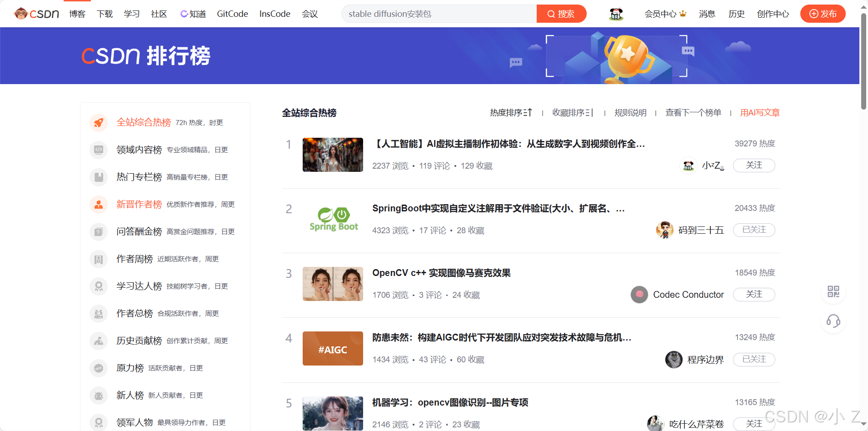Click inside the stable diffusion search field
Screen dimensions: 868x431
coord(436,14)
